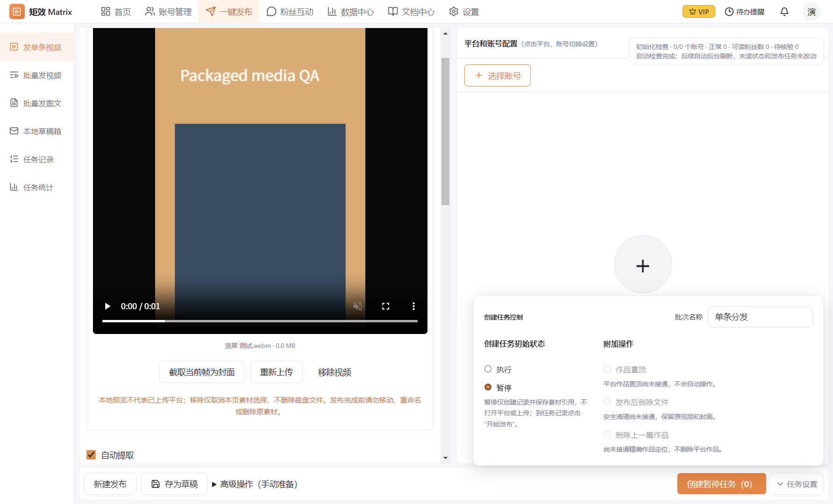This screenshot has height=504, width=833.
Task: Select the 暂停 radio option
Action: [488, 387]
